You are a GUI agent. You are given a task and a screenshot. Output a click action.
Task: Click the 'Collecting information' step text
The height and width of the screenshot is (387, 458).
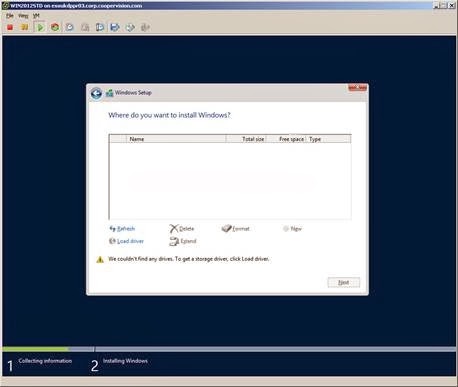[x=45, y=361]
